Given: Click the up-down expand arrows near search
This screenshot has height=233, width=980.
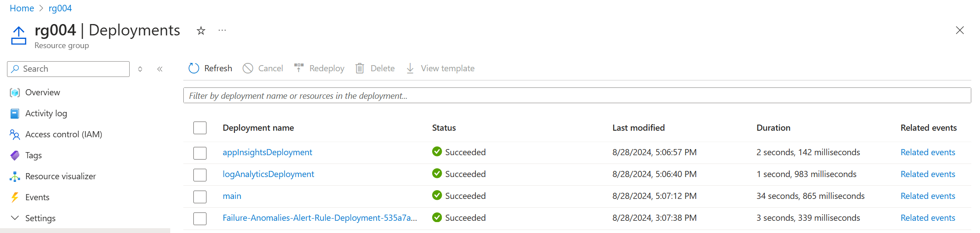Looking at the screenshot, I should 140,69.
